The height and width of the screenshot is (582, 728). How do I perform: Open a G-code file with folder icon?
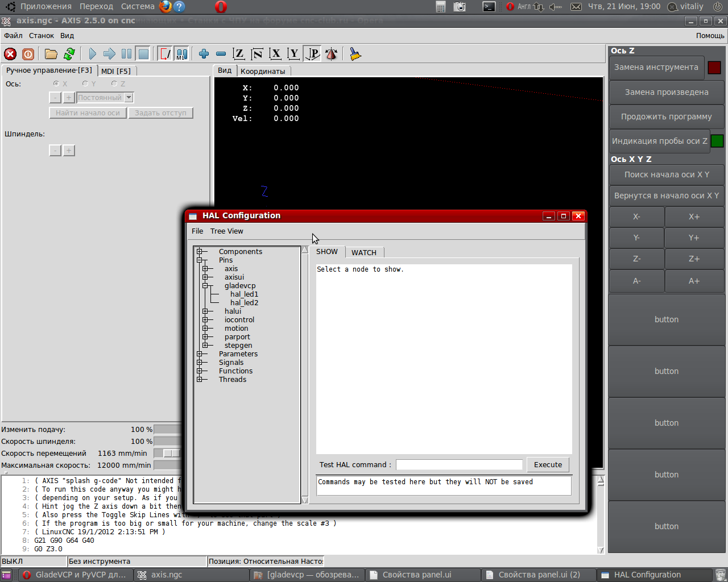[51, 54]
